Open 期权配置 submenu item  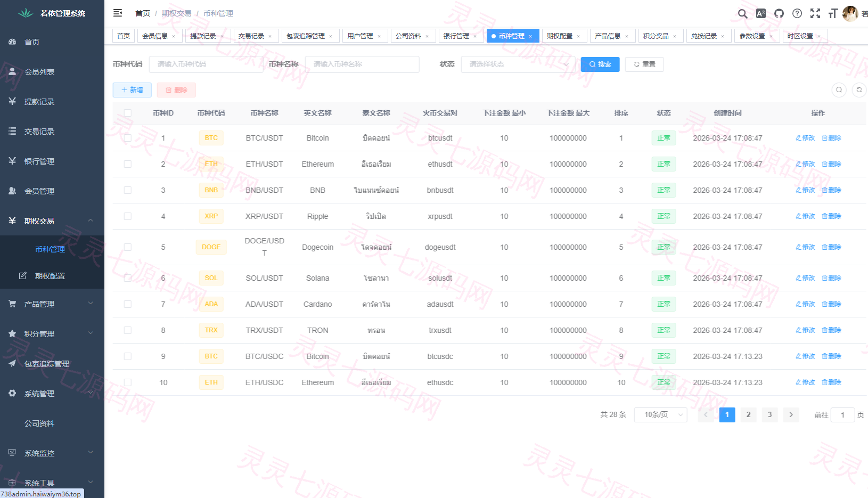point(52,276)
